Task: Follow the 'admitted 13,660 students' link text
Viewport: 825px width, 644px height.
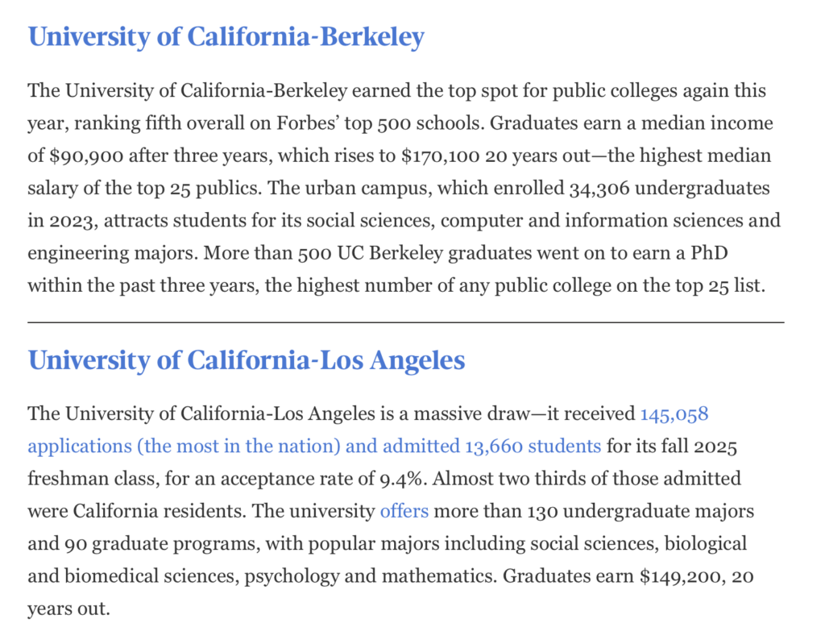Action: [x=491, y=446]
